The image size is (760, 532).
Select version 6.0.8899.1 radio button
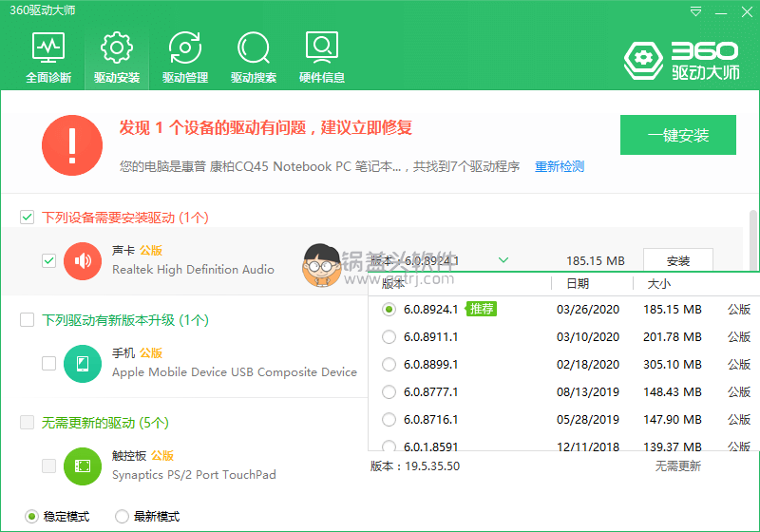pos(389,365)
